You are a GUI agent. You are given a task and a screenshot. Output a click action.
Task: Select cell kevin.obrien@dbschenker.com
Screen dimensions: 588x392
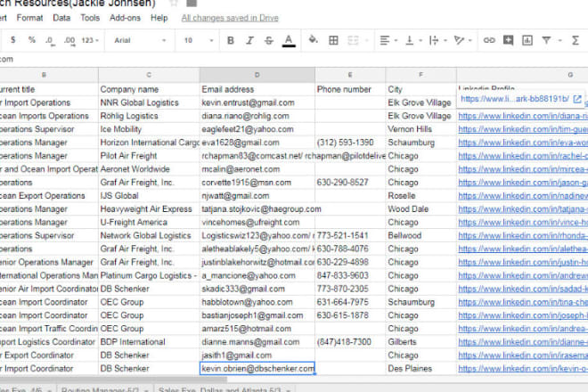[x=257, y=368]
